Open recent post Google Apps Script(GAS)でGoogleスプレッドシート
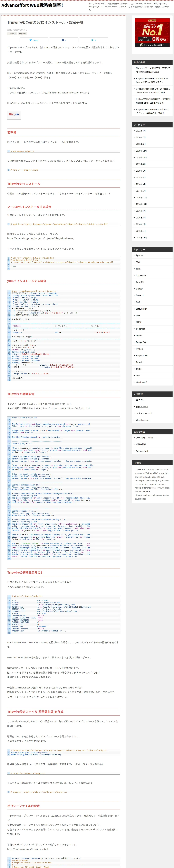The width and height of the screenshot is (174, 868). point(153,91)
